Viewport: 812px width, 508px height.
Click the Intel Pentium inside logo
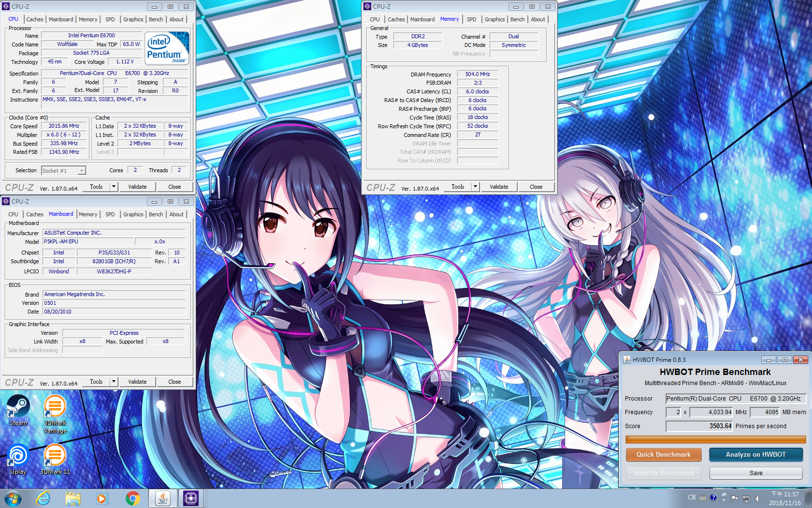pyautogui.click(x=167, y=48)
